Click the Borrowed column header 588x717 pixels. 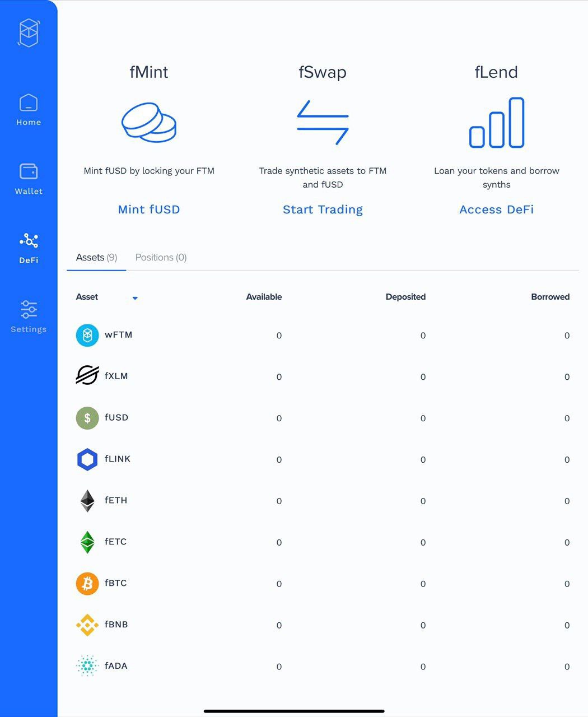click(550, 297)
